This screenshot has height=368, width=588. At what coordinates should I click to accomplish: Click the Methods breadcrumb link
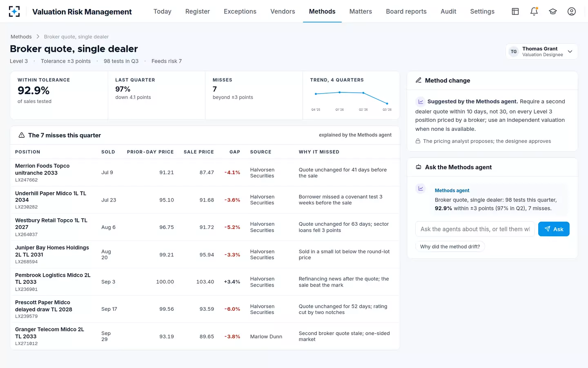(x=21, y=37)
